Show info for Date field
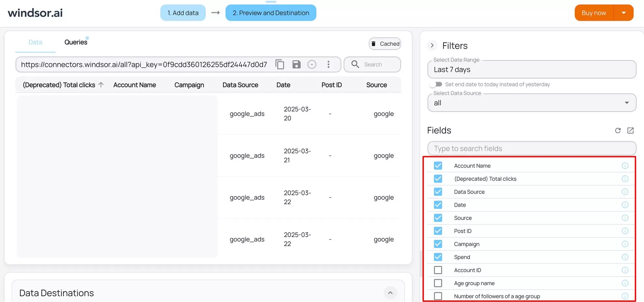The image size is (644, 302). pyautogui.click(x=625, y=205)
